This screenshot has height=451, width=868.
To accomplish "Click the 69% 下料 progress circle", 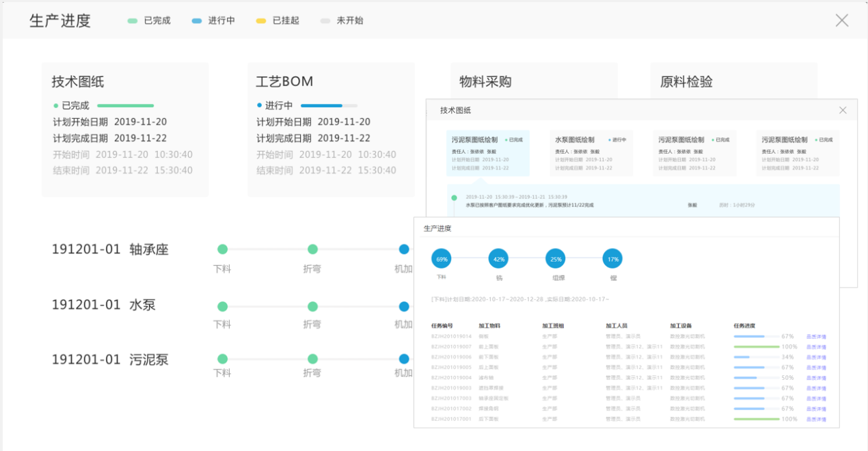I will point(442,259).
